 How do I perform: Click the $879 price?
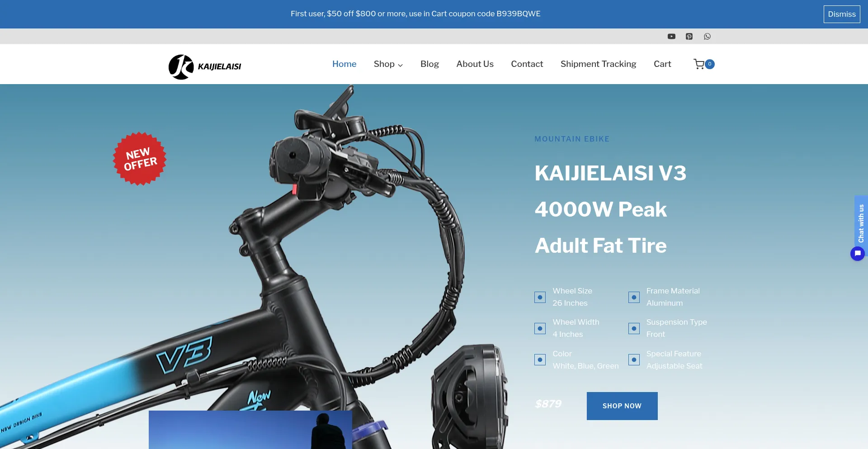click(548, 404)
